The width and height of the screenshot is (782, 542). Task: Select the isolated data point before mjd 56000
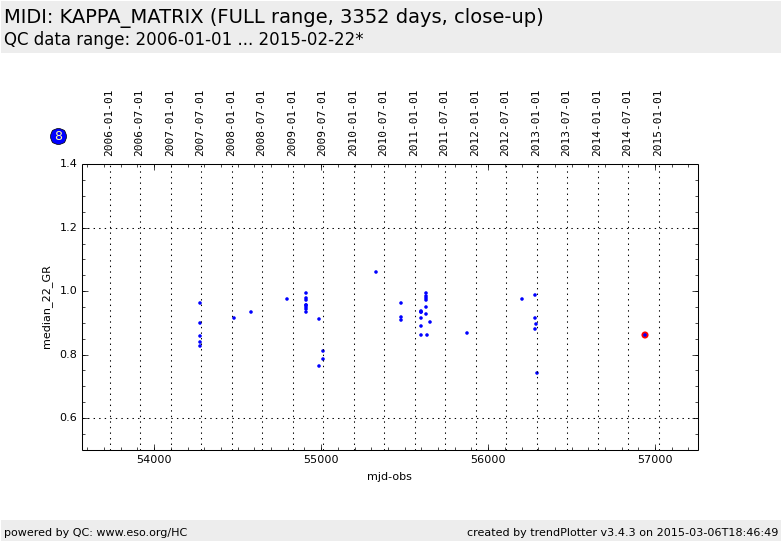(x=467, y=333)
